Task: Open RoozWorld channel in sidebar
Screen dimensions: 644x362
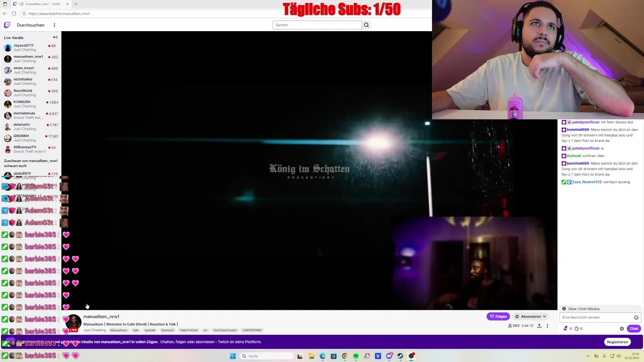Action: (x=31, y=93)
